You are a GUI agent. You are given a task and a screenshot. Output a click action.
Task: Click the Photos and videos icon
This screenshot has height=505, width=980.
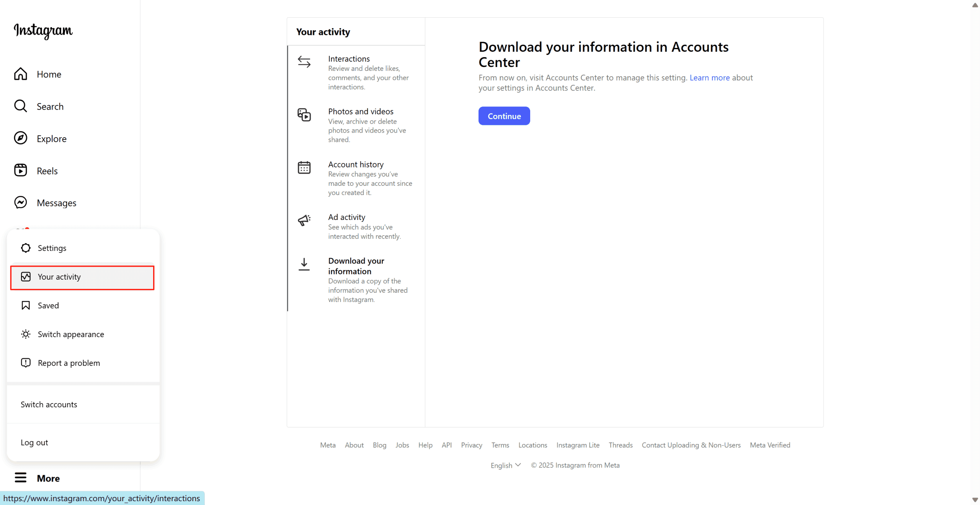tap(304, 115)
